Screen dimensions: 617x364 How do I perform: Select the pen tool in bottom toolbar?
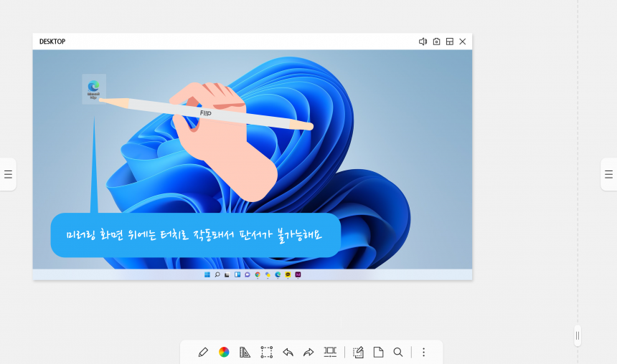[203, 353]
